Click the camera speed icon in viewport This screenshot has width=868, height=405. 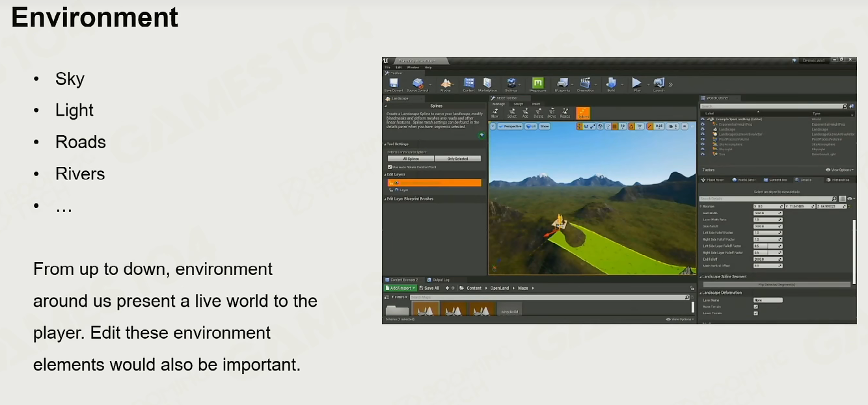coord(673,126)
